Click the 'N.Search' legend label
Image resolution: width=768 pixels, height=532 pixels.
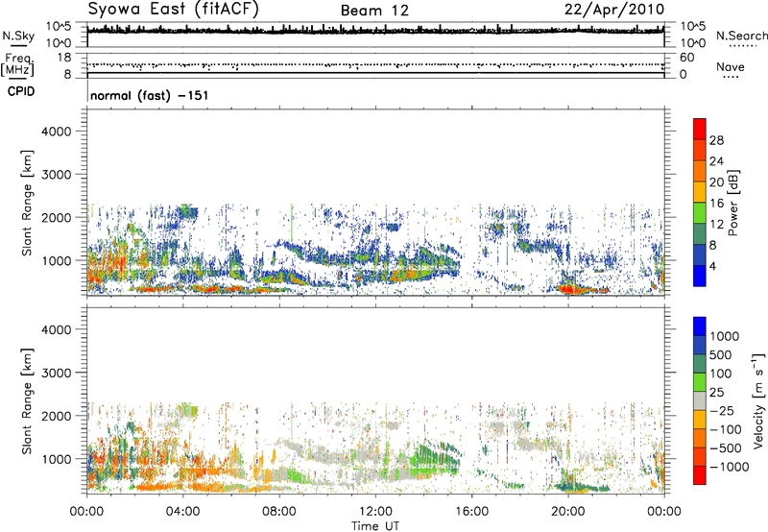pyautogui.click(x=741, y=36)
